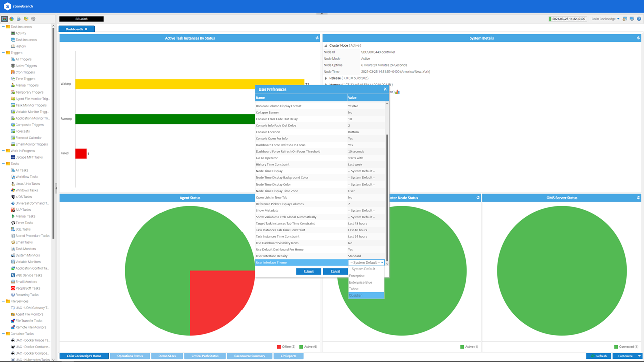The height and width of the screenshot is (362, 644).
Task: Refresh the OMS Server Status widget
Action: pos(638,198)
